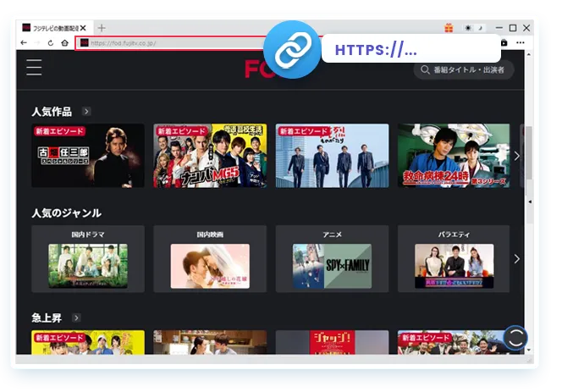Collapse side panel with small left arrow
The height and width of the screenshot is (392, 562).
(530, 202)
